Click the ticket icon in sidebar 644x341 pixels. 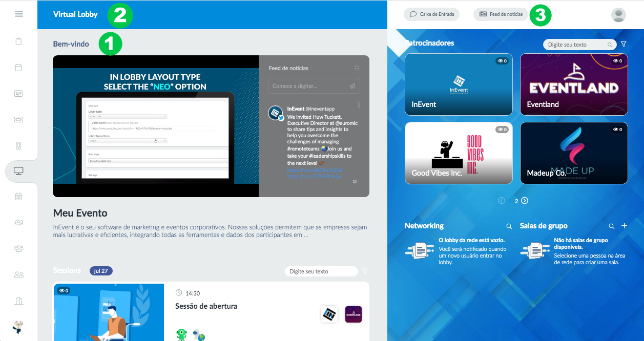click(x=19, y=119)
